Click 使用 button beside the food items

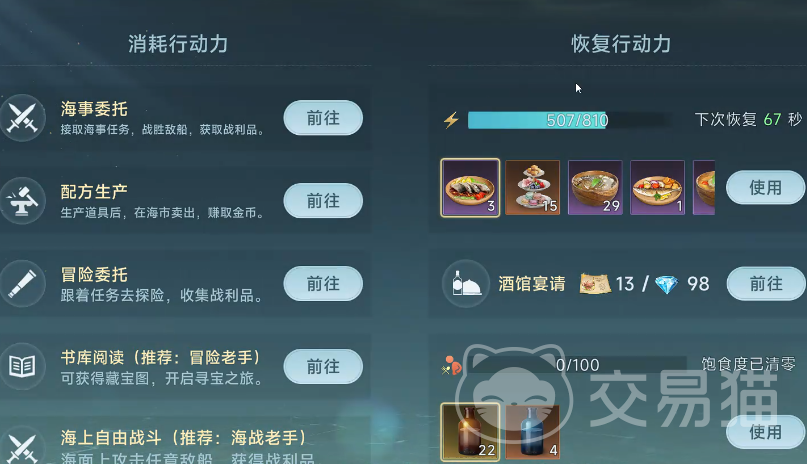(765, 188)
